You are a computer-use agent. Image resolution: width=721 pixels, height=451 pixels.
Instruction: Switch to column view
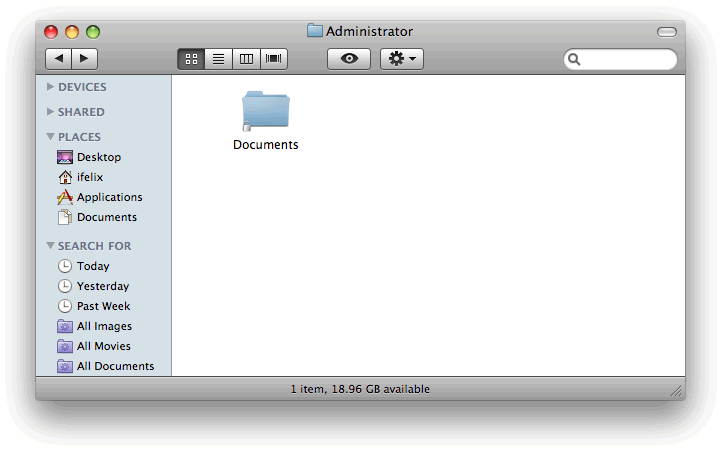click(x=246, y=59)
